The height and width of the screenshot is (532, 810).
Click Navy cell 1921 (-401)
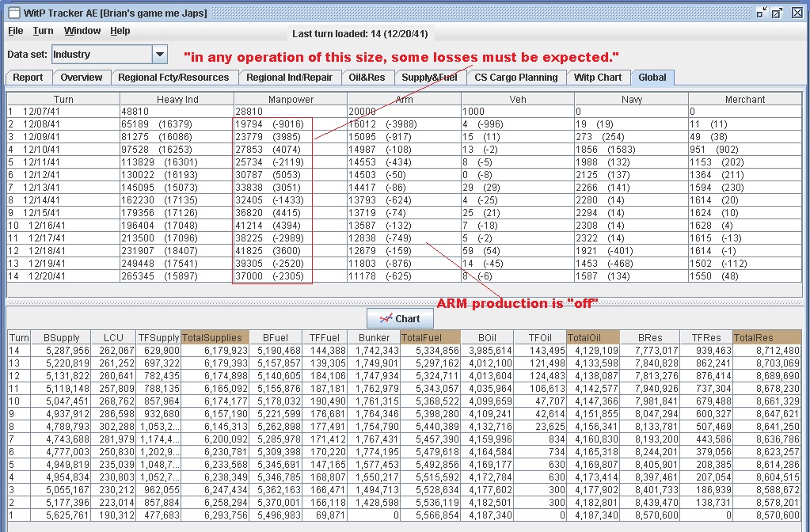pos(631,250)
